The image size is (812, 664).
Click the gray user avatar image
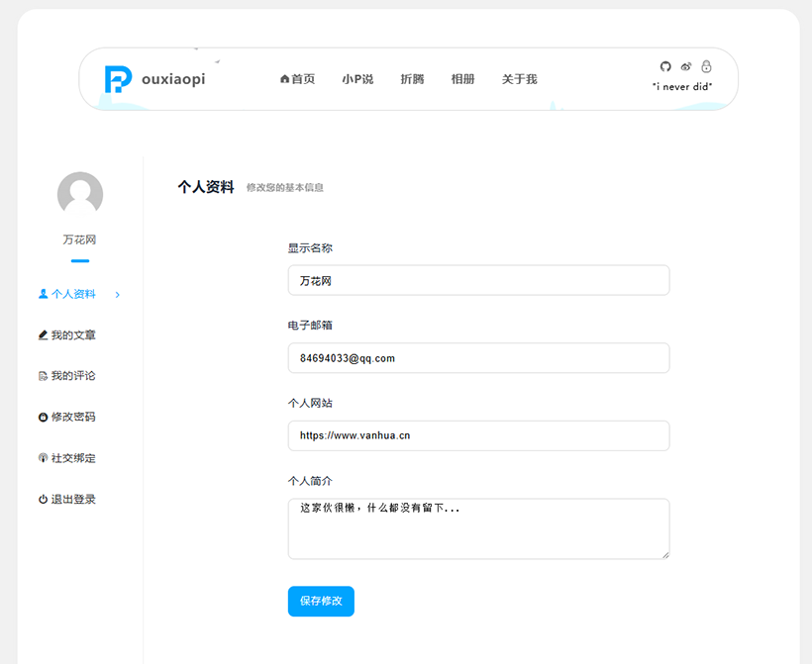pyautogui.click(x=80, y=194)
